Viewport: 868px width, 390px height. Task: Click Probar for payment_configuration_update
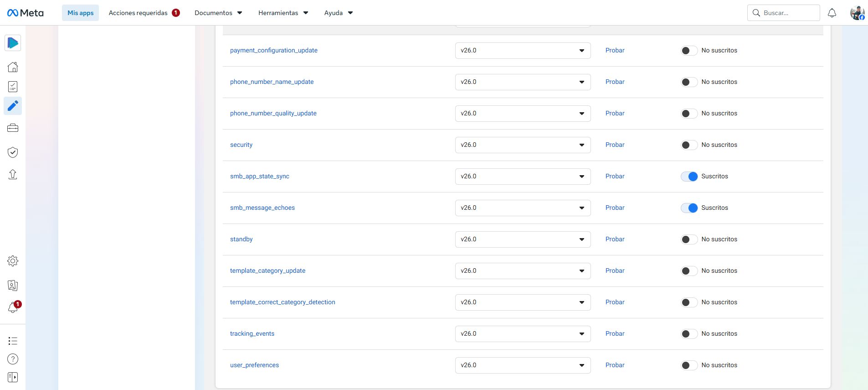tap(615, 50)
